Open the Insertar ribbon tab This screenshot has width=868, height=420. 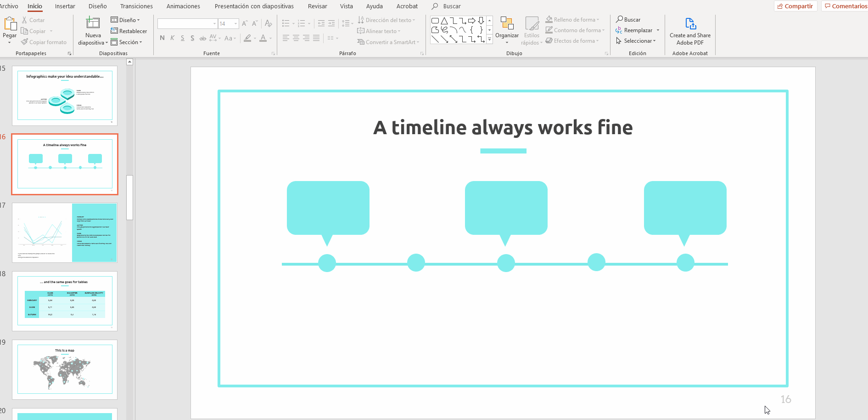(65, 6)
